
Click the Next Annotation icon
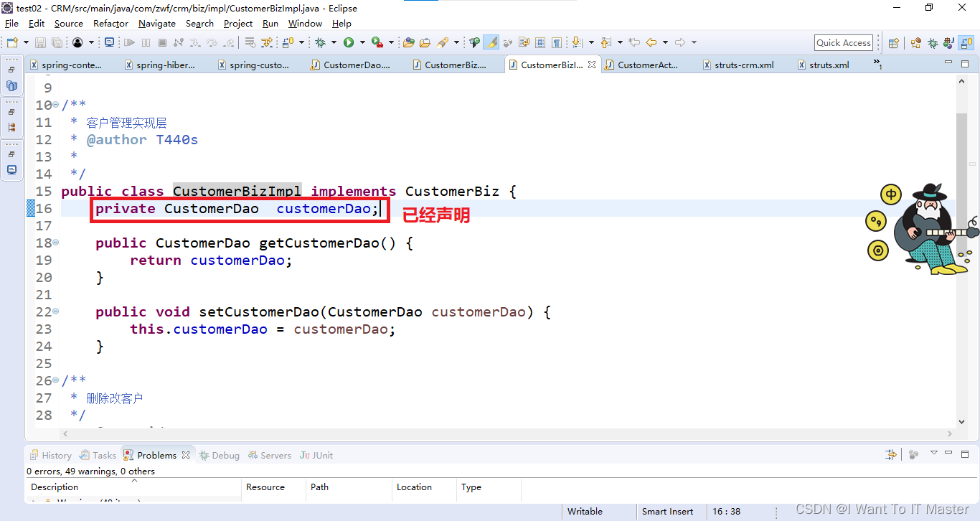coord(576,42)
